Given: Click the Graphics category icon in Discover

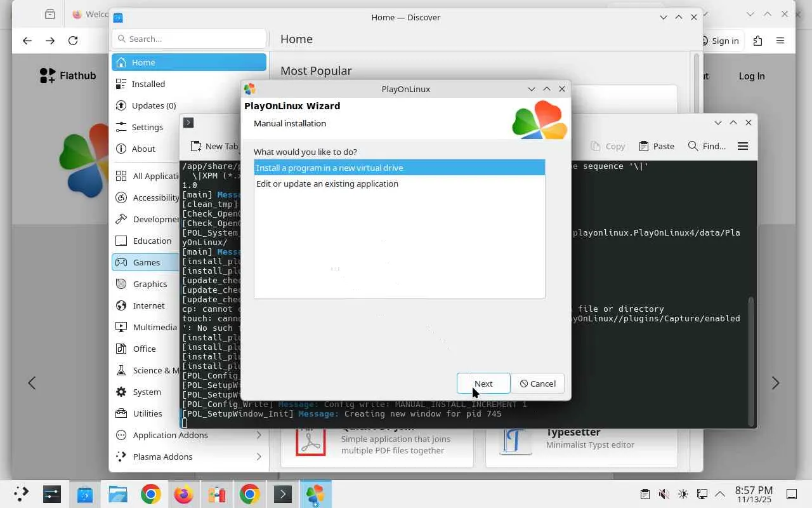Looking at the screenshot, I should click(121, 284).
